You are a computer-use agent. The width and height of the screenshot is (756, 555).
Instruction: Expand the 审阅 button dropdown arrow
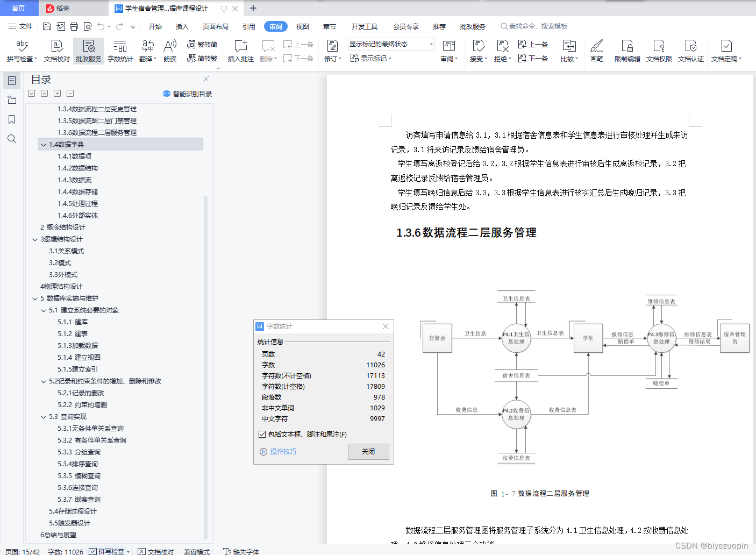tap(456, 58)
